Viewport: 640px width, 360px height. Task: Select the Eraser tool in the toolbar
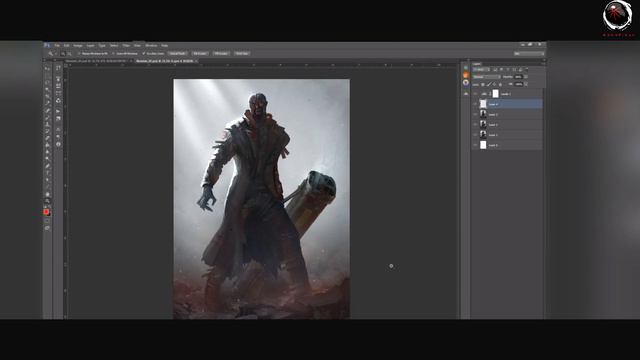[47, 138]
